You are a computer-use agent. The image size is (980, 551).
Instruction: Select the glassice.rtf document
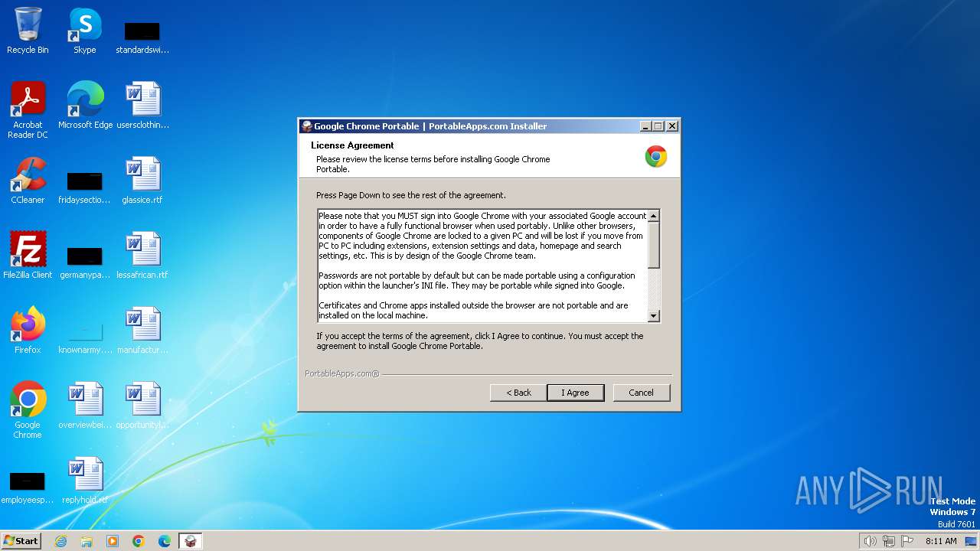pos(142,181)
